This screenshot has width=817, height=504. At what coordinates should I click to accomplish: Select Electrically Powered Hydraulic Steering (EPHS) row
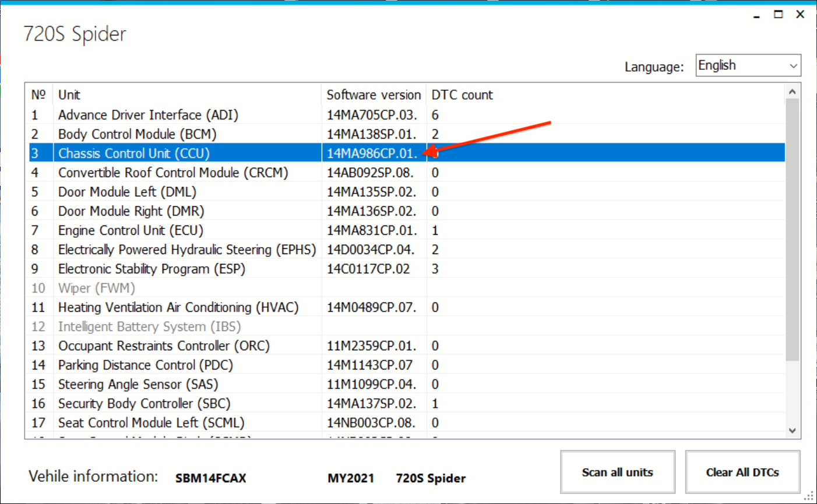point(407,249)
